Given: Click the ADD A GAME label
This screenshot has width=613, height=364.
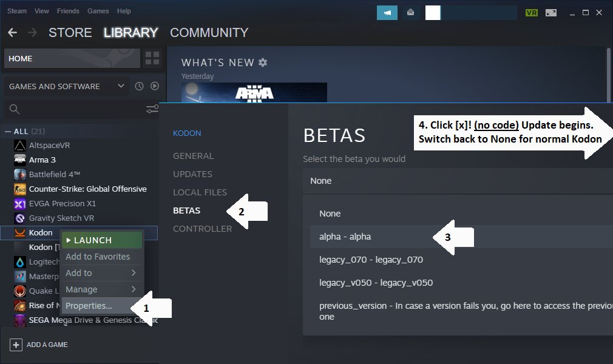Looking at the screenshot, I should click(x=47, y=345).
